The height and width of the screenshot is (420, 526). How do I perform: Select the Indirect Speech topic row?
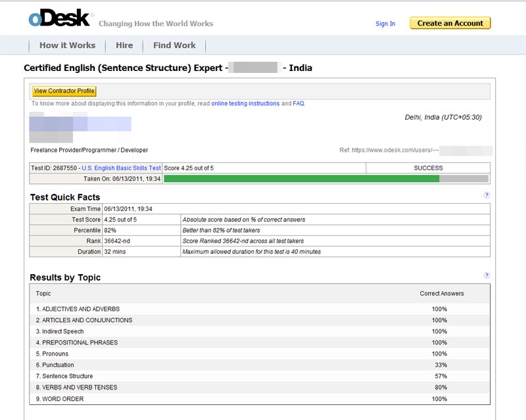tap(260, 331)
